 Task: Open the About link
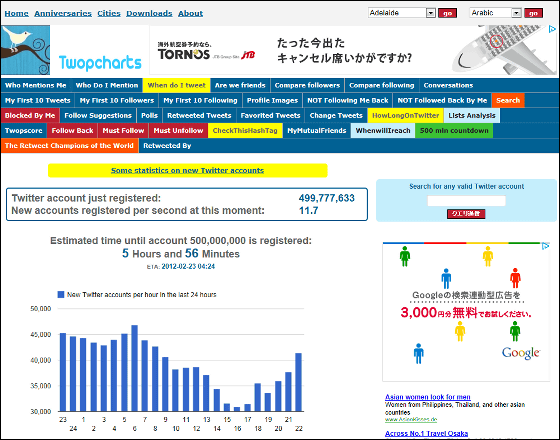(190, 13)
